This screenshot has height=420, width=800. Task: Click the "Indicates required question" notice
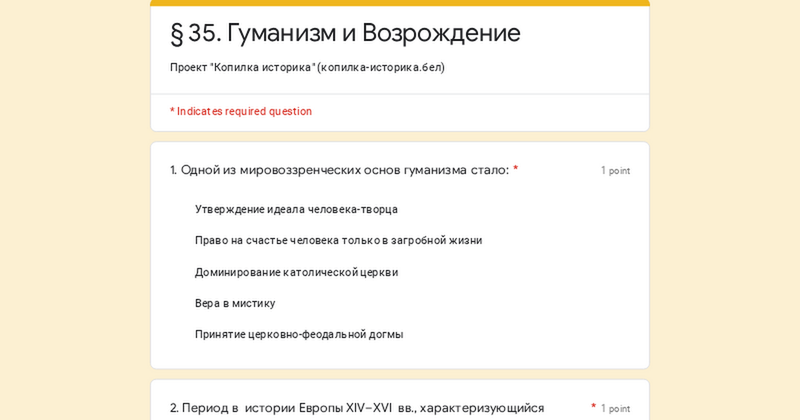241,111
